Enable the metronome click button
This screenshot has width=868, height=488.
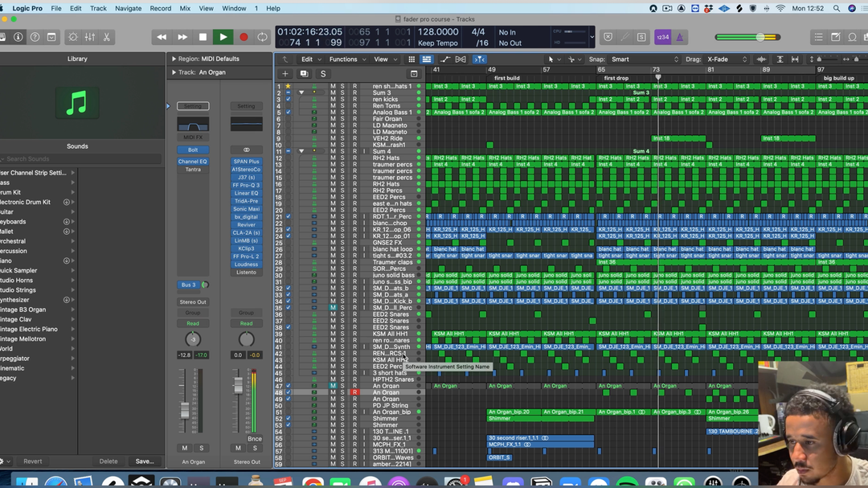coord(679,37)
